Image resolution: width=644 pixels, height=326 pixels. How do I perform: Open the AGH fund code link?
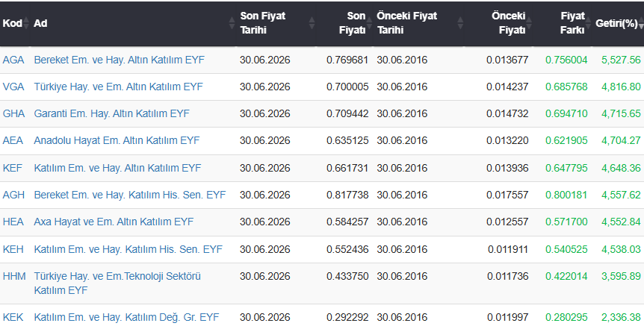[13, 195]
